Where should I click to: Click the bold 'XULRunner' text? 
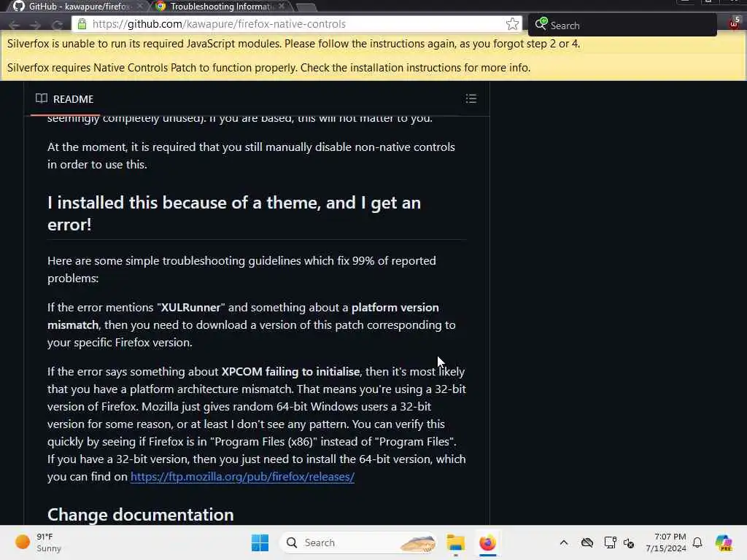pyautogui.click(x=190, y=307)
